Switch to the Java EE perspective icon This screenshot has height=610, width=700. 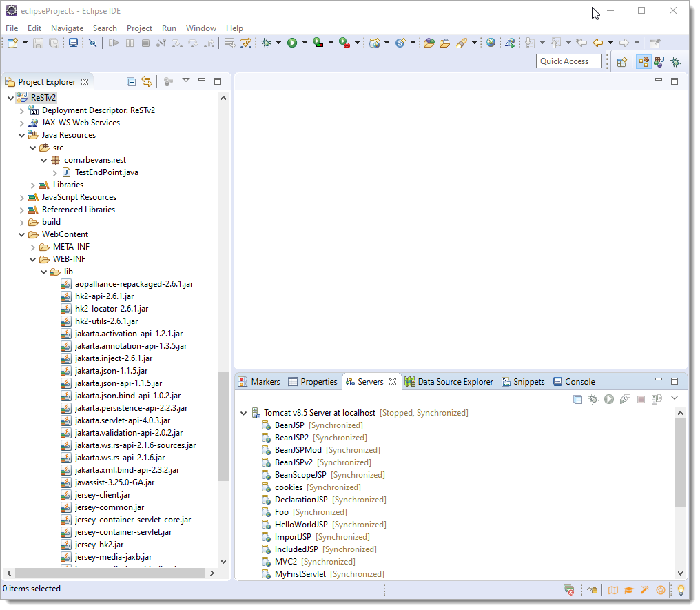point(644,62)
